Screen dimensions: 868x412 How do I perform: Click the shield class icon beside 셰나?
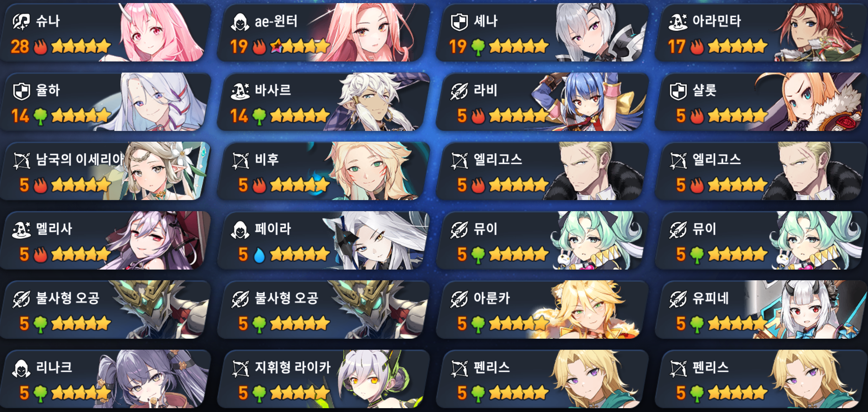[x=459, y=22]
